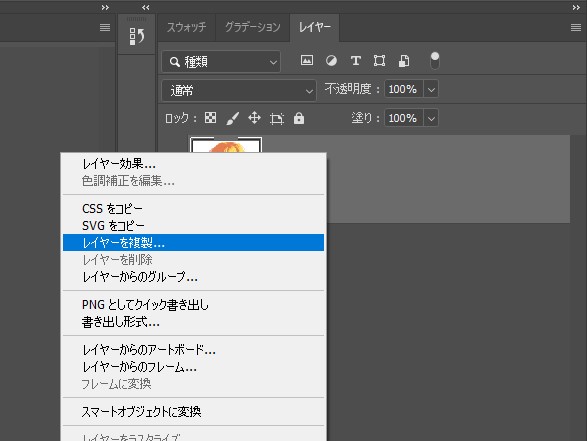This screenshot has width=587, height=441.
Task: Open the 不透明度 slider arrow
Action: [431, 89]
